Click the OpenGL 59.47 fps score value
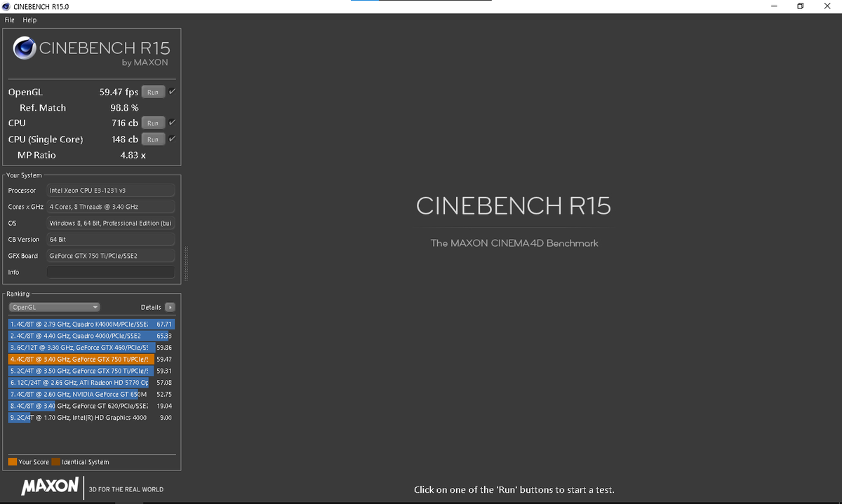This screenshot has width=842, height=504. 119,92
